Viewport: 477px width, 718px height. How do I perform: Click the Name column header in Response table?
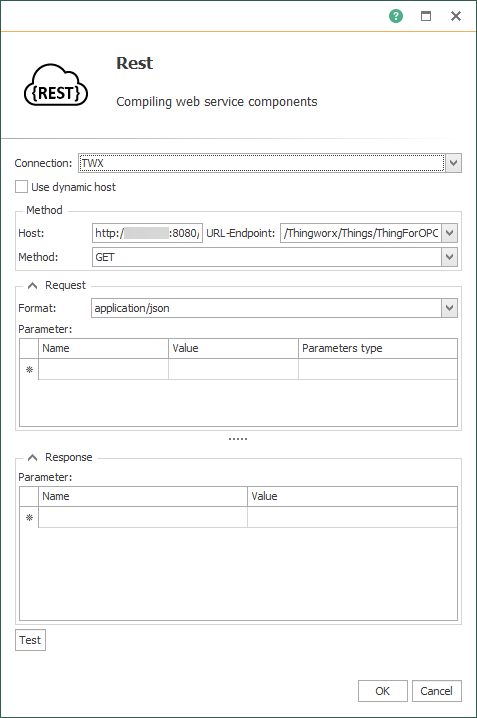[143, 496]
